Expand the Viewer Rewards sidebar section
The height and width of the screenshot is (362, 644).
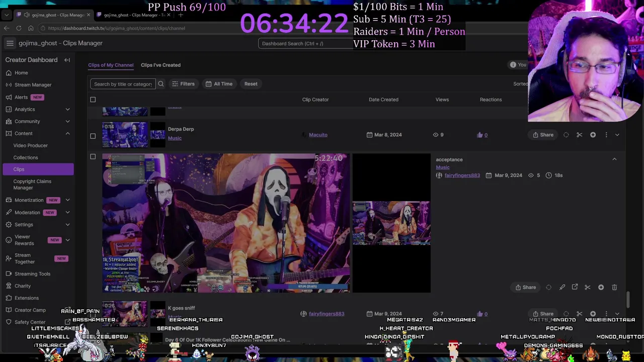67,240
